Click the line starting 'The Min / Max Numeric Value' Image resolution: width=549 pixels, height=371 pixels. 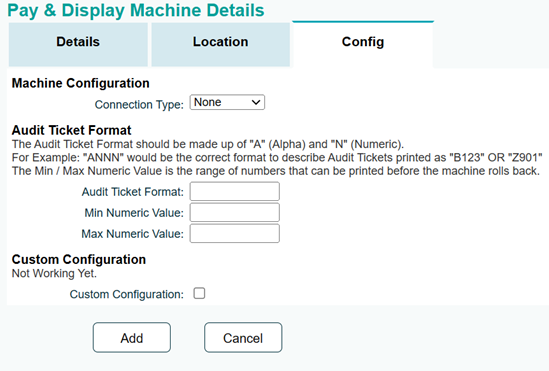coord(276,171)
